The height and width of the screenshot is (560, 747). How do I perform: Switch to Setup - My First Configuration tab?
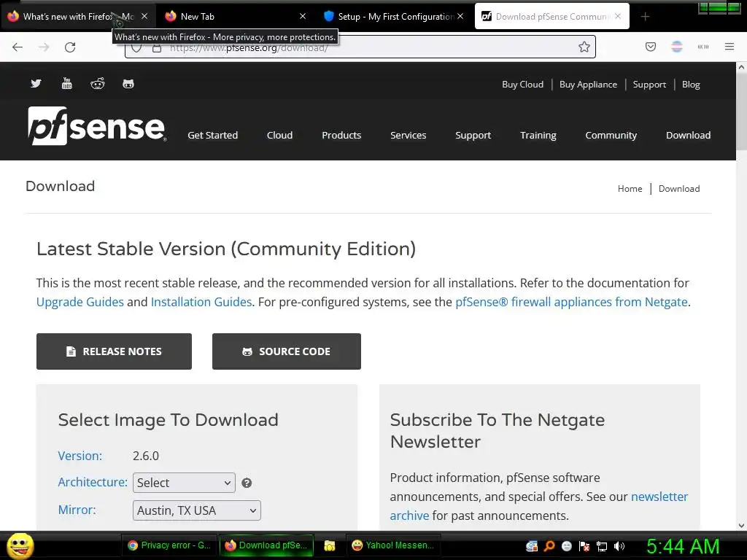tap(393, 16)
